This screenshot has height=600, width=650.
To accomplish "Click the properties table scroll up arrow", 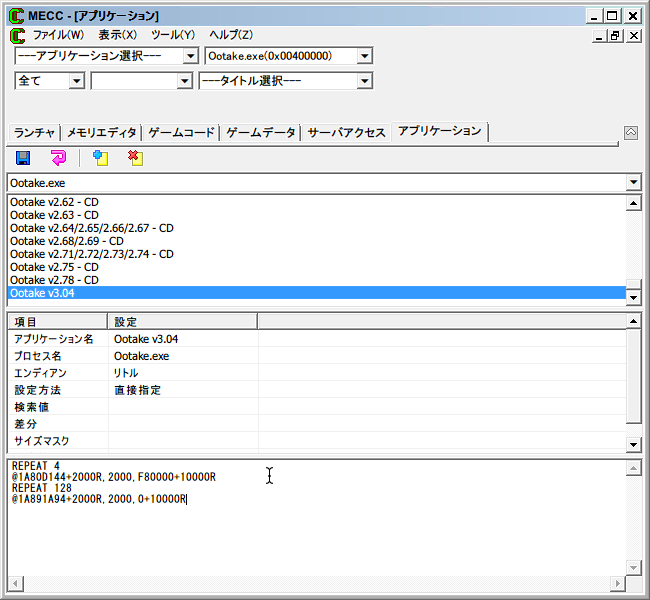I will 633,321.
